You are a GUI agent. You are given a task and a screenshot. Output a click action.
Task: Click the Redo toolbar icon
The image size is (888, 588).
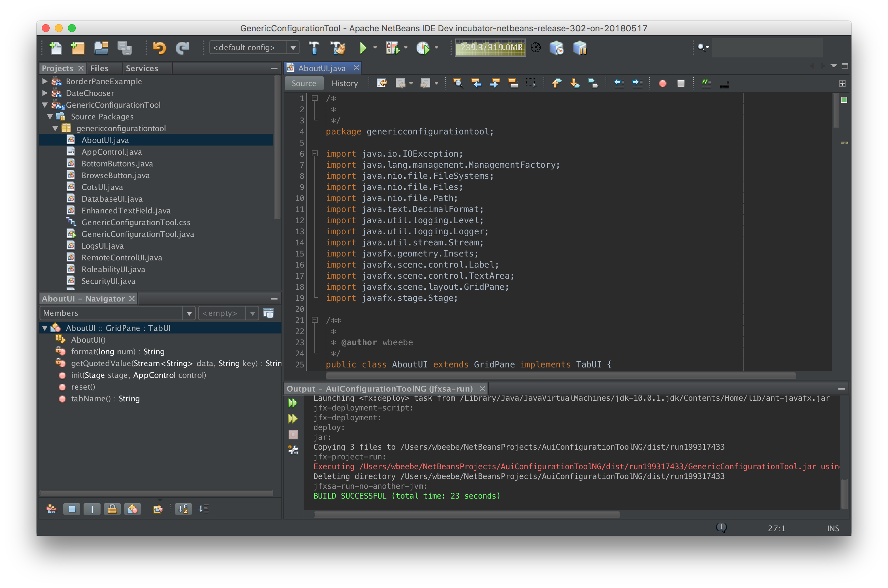coord(183,48)
